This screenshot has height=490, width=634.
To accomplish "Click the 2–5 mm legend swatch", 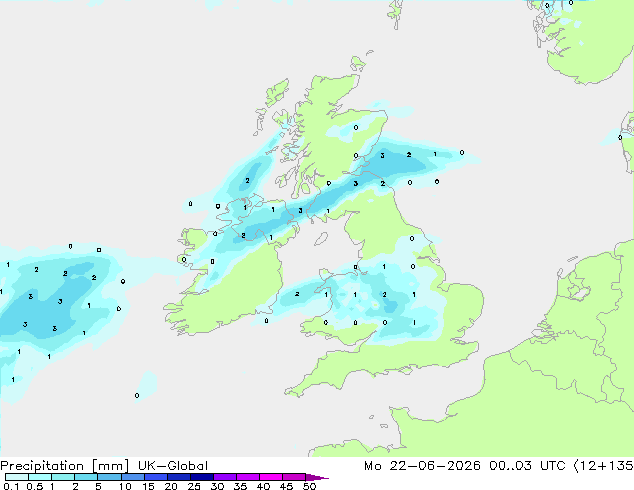I will click(86, 477).
